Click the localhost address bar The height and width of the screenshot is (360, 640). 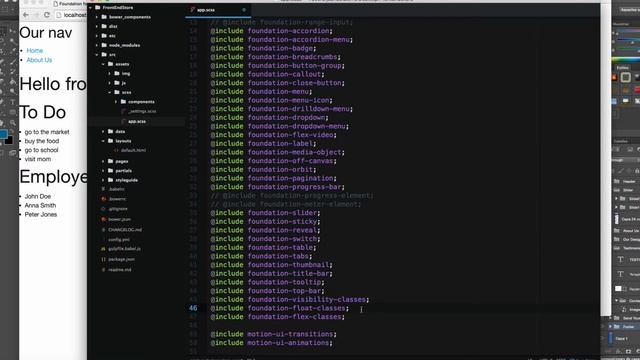[71, 15]
